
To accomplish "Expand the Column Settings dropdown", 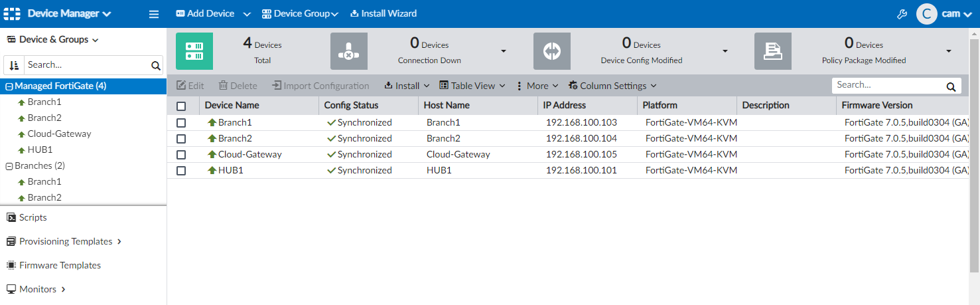I will [x=612, y=86].
